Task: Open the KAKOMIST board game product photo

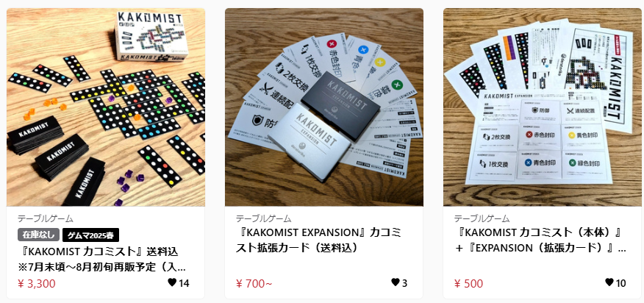Action: tap(106, 107)
